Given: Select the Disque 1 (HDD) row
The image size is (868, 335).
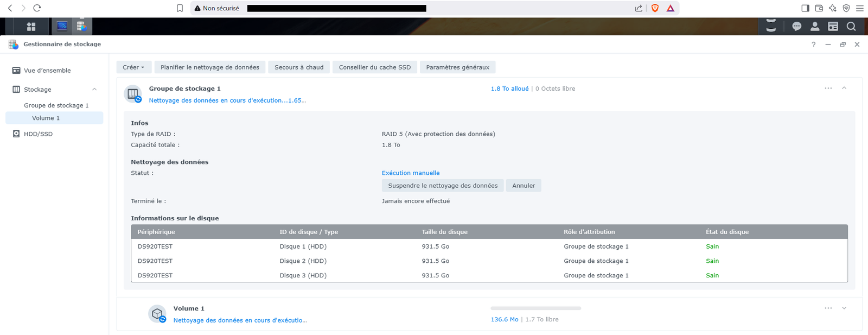Looking at the screenshot, I should coord(489,246).
